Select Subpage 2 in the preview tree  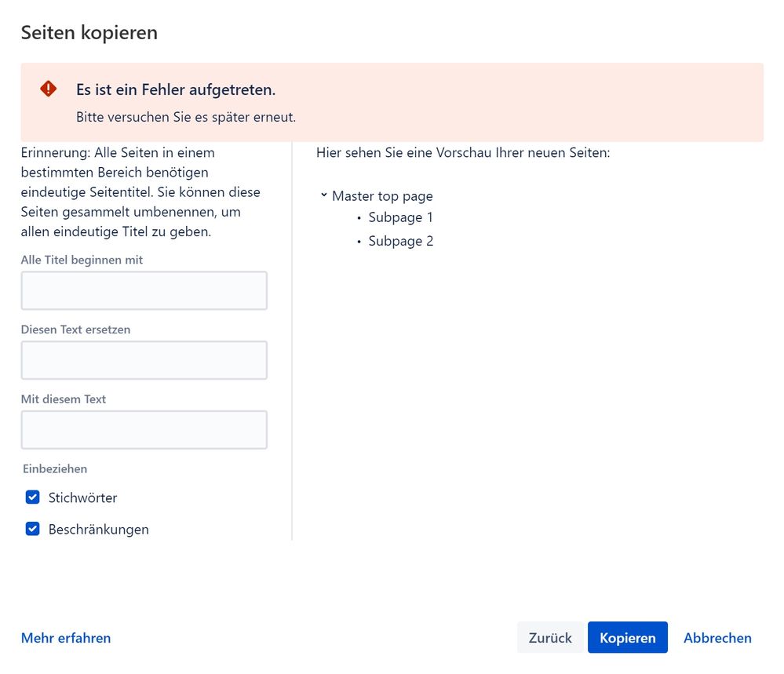[x=400, y=241]
